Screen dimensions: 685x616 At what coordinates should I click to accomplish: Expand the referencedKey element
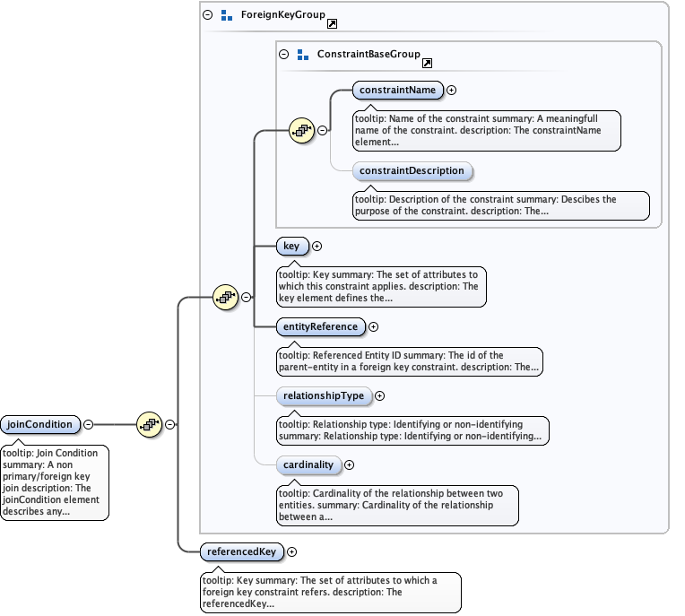coord(291,551)
